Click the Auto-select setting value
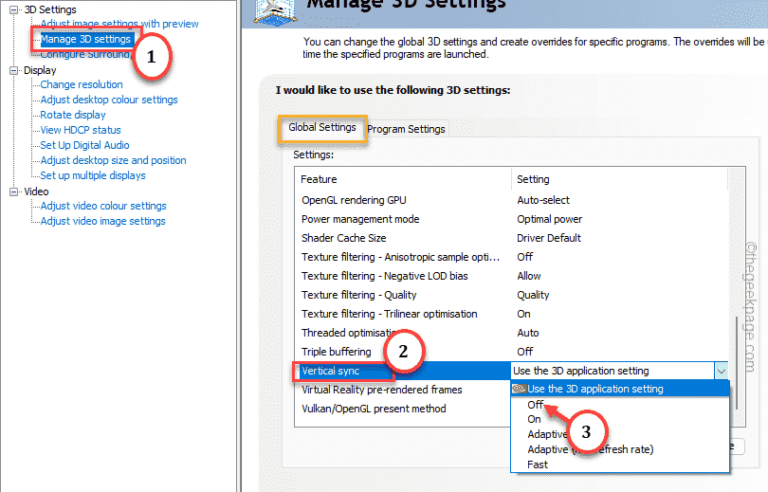This screenshot has height=492, width=768. [543, 200]
